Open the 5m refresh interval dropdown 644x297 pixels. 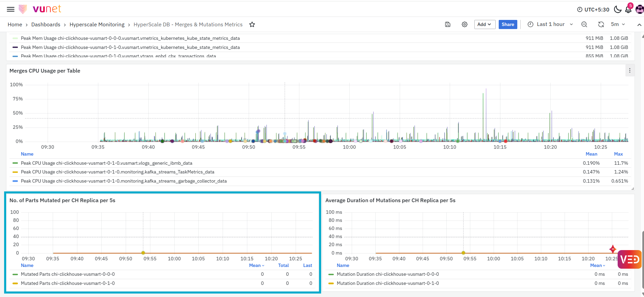(x=618, y=24)
